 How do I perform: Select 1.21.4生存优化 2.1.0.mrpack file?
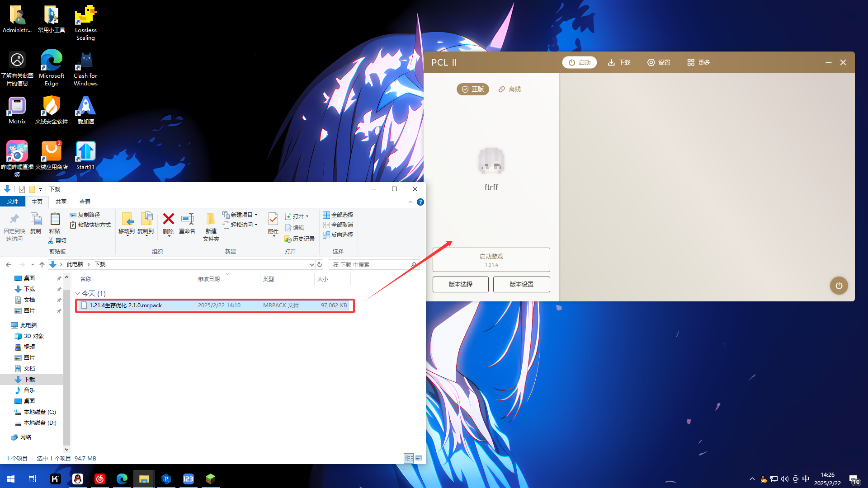214,305
